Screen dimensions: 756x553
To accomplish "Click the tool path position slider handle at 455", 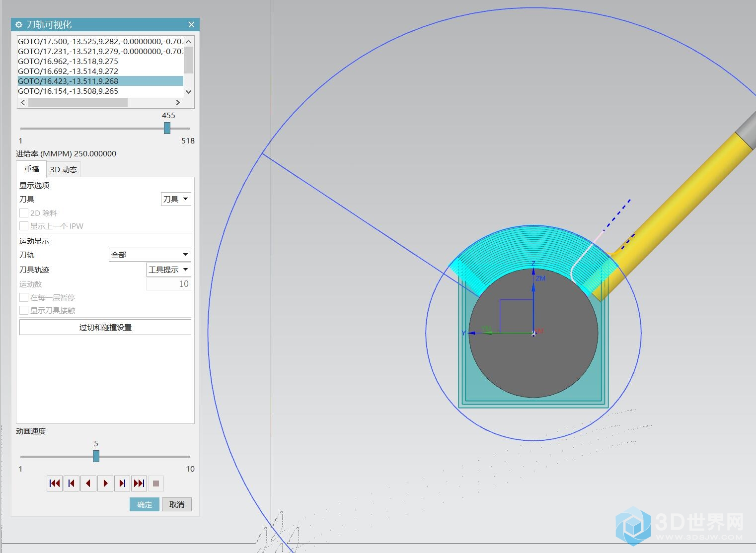I will tap(167, 128).
